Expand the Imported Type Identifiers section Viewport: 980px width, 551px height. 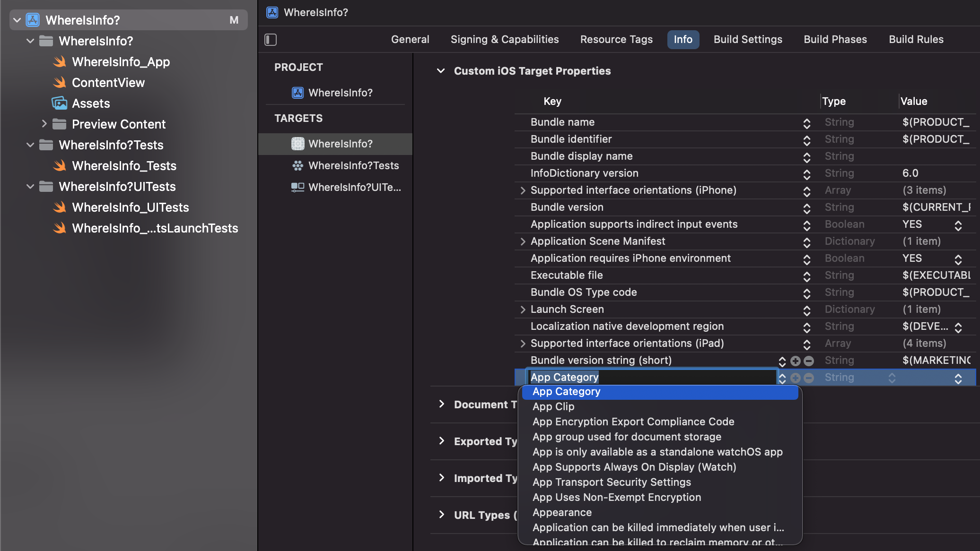point(441,478)
